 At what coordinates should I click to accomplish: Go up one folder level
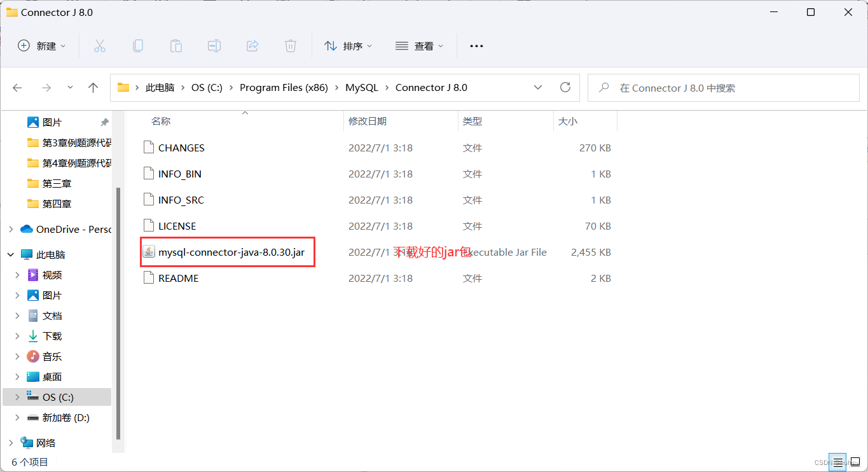93,88
